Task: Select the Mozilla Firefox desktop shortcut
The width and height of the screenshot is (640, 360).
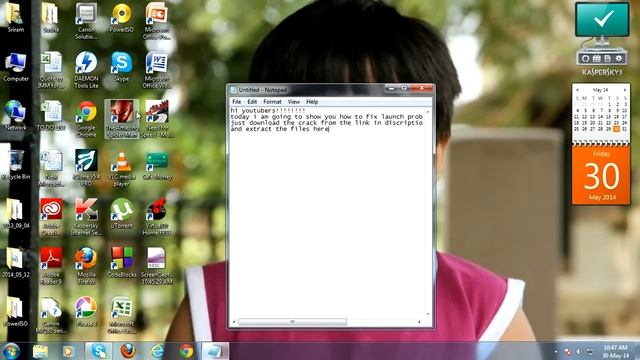Action: [x=86, y=266]
